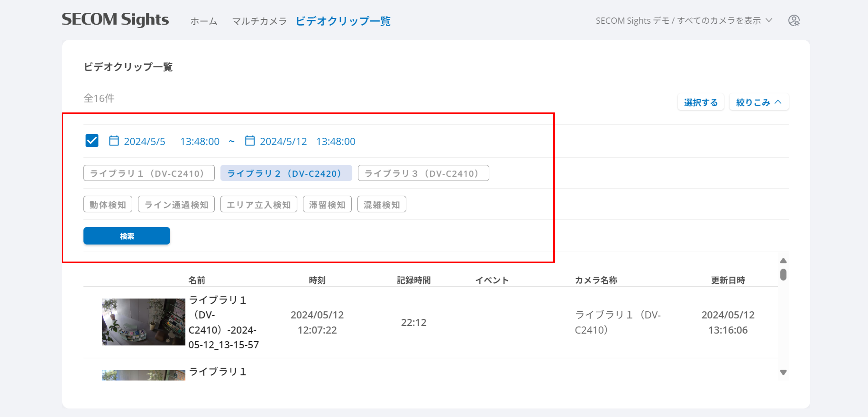Image resolution: width=868 pixels, height=417 pixels.
Task: Uncheck the date range filter checkbox
Action: tap(92, 141)
